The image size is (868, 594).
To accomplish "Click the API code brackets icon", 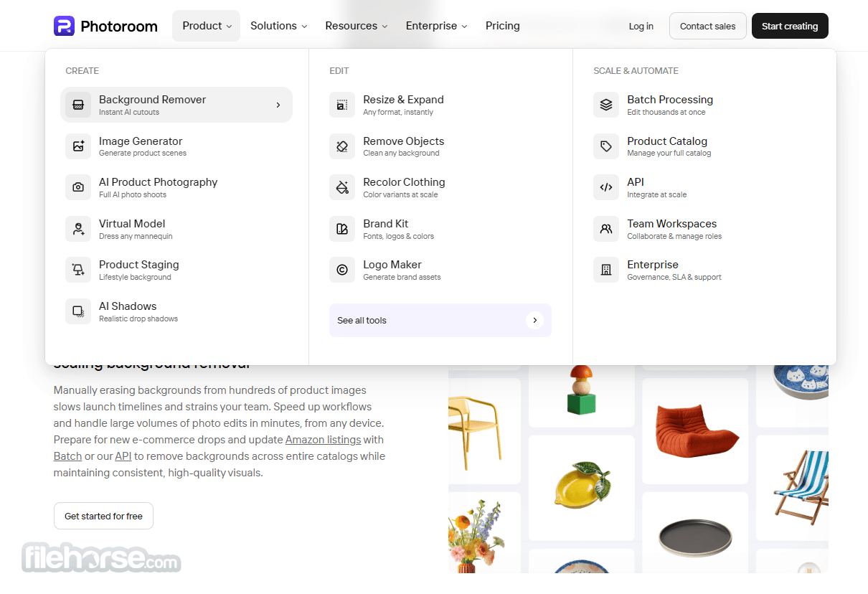I will tap(606, 187).
